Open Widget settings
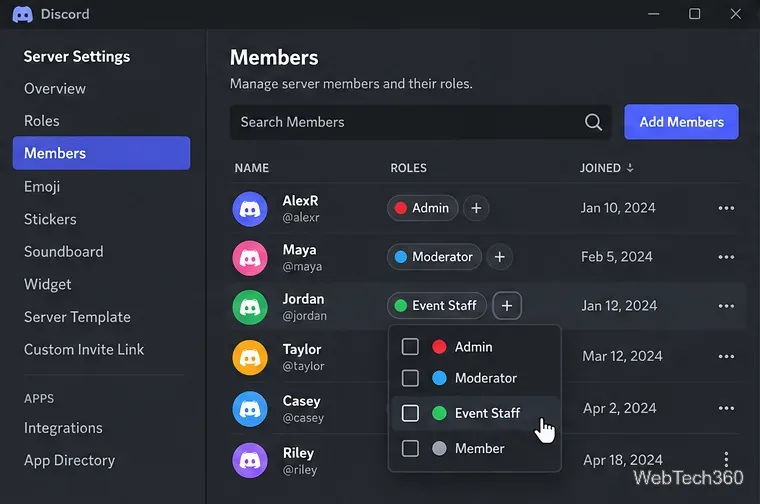This screenshot has width=760, height=504. tap(48, 284)
